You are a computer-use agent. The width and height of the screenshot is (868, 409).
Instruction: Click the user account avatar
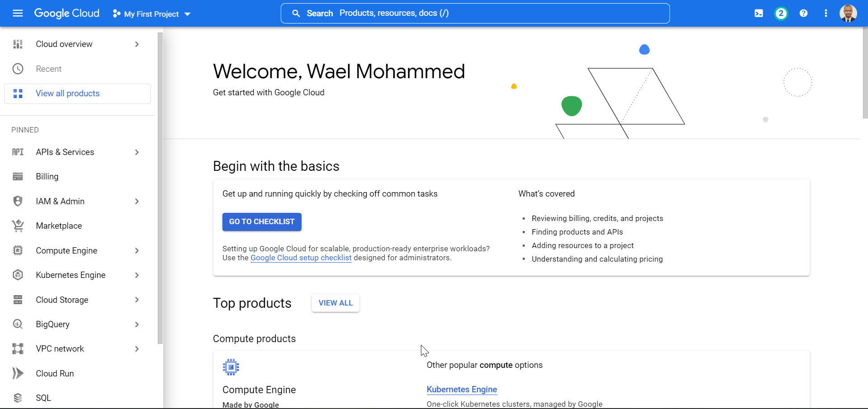click(848, 14)
